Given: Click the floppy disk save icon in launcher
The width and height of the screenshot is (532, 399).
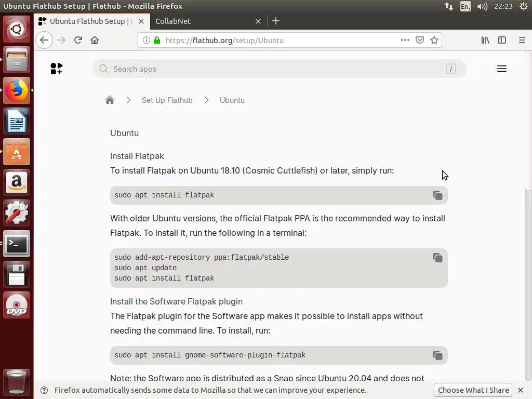Looking at the screenshot, I should [x=16, y=274].
